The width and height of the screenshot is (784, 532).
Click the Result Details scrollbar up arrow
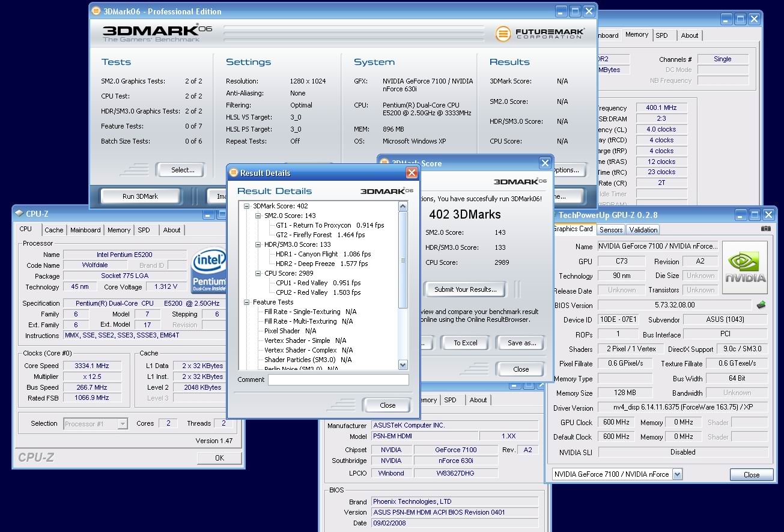coord(403,206)
